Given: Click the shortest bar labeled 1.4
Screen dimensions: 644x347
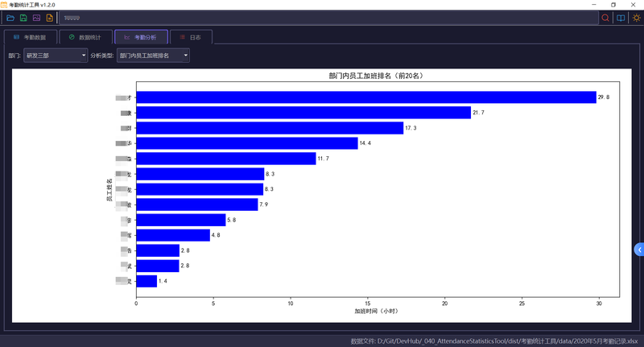Looking at the screenshot, I should (147, 281).
